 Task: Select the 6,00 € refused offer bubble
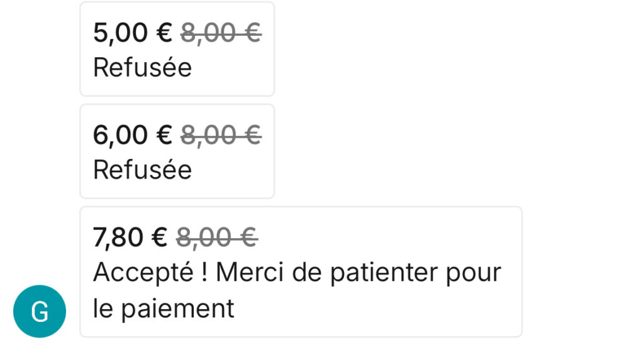(x=177, y=151)
